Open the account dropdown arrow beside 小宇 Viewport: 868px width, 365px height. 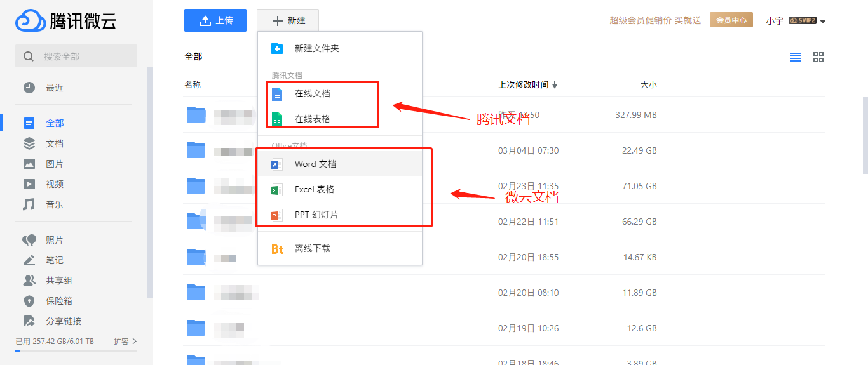823,22
